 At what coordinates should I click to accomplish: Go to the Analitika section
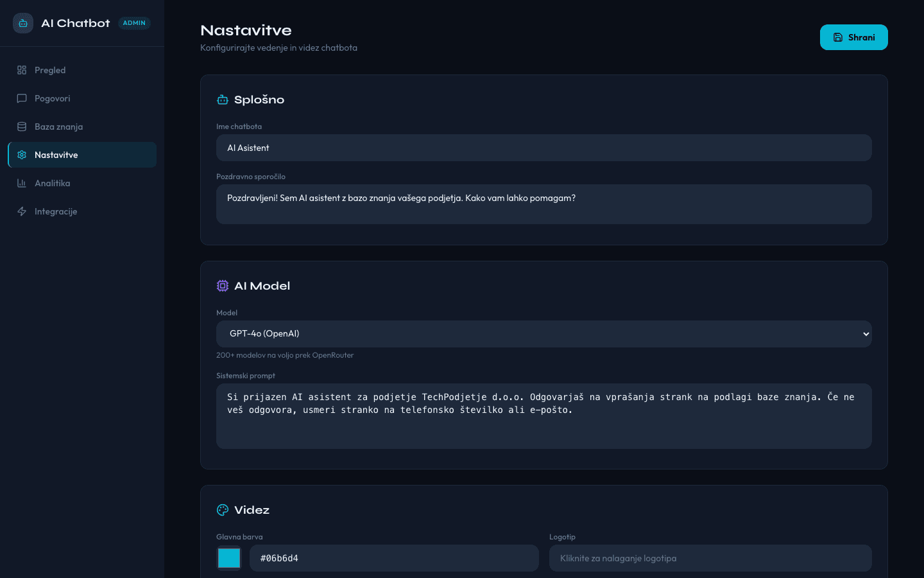pos(82,183)
